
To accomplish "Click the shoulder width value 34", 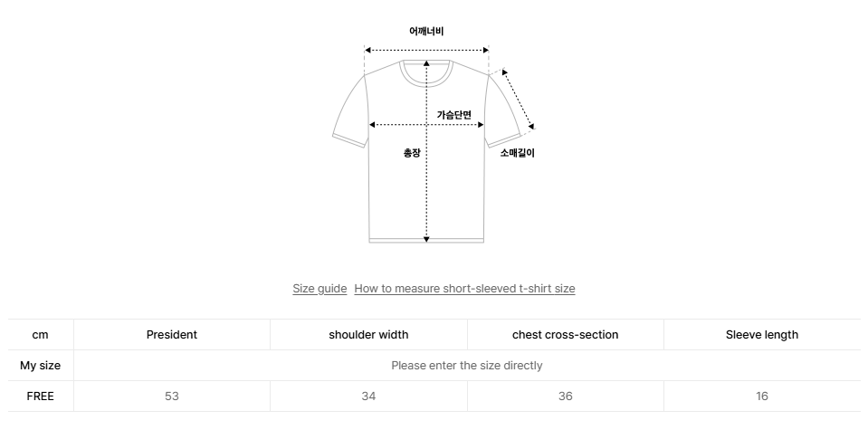I will click(x=368, y=397).
